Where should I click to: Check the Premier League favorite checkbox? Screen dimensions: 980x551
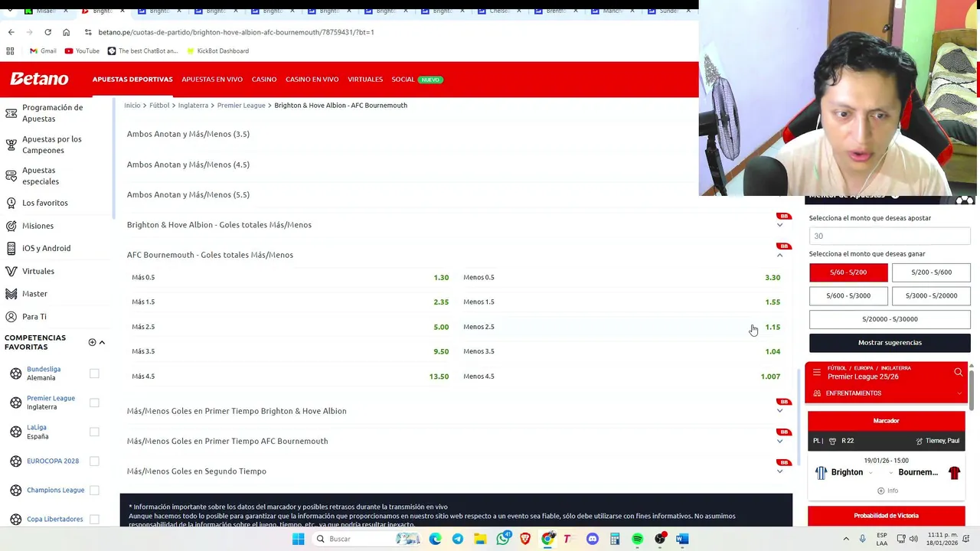coord(94,403)
